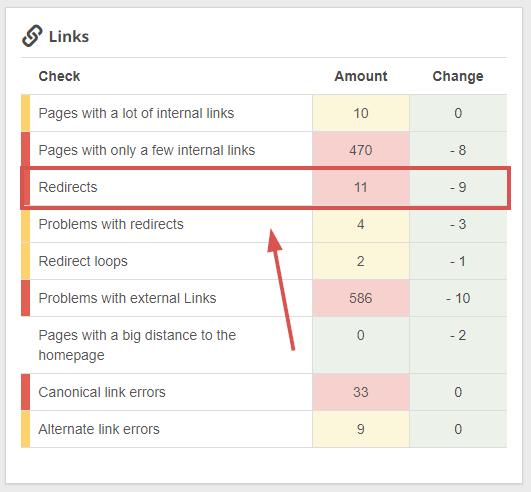Click amount 586 for external Links problems
This screenshot has width=531, height=492.
click(x=361, y=298)
